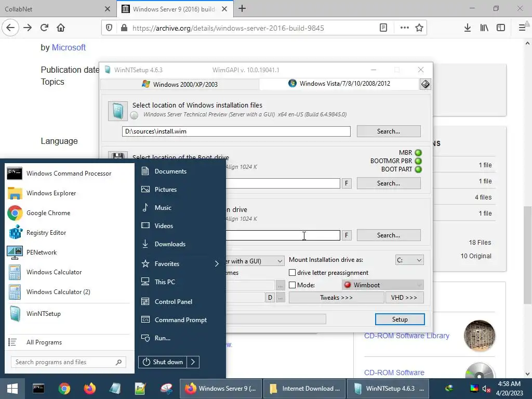
Task: Open Google Chrome in start menu list
Action: coord(68,212)
